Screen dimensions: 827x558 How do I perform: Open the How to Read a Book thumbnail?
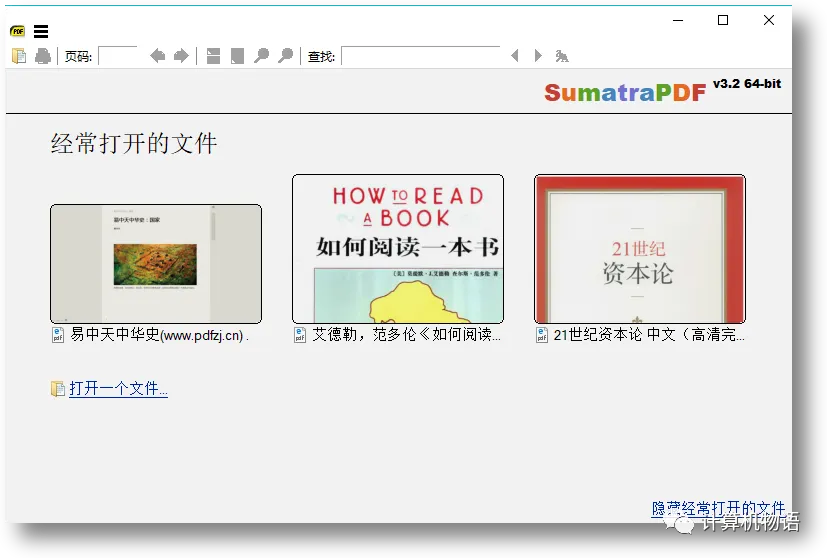point(398,249)
